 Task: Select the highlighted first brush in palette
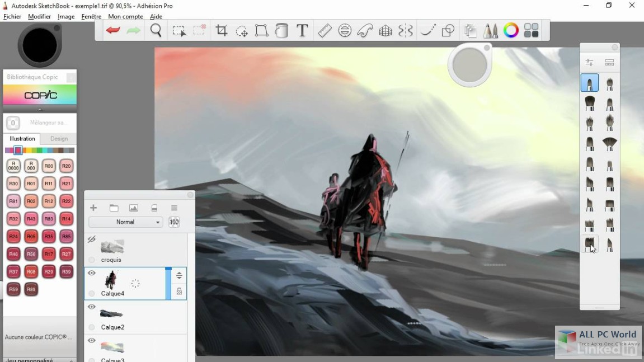590,83
